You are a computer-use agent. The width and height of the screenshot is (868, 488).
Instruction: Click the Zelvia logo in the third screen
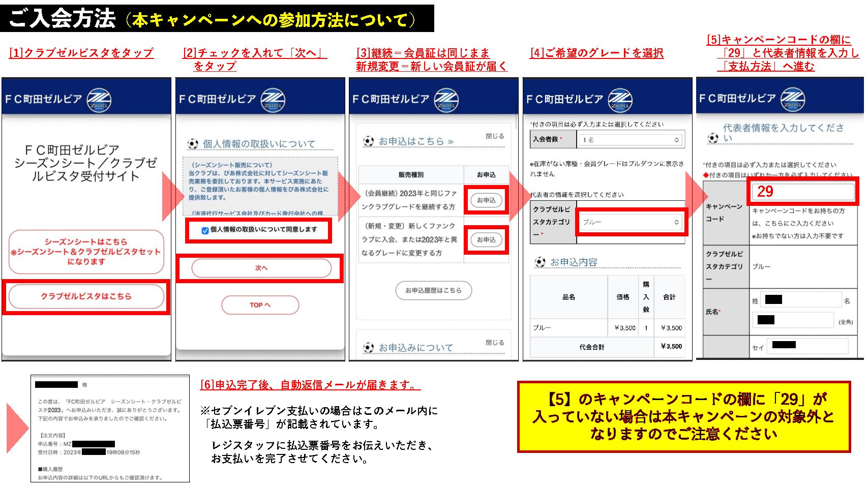[x=446, y=100]
